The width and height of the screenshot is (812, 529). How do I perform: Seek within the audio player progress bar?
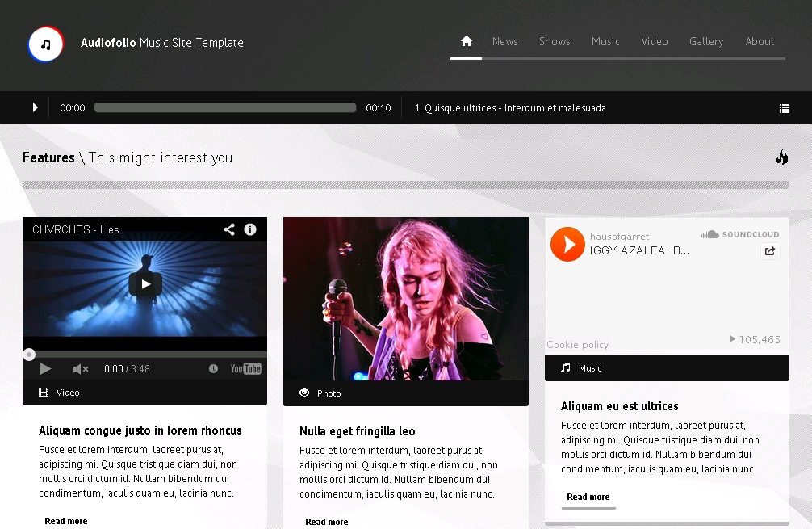coord(225,108)
